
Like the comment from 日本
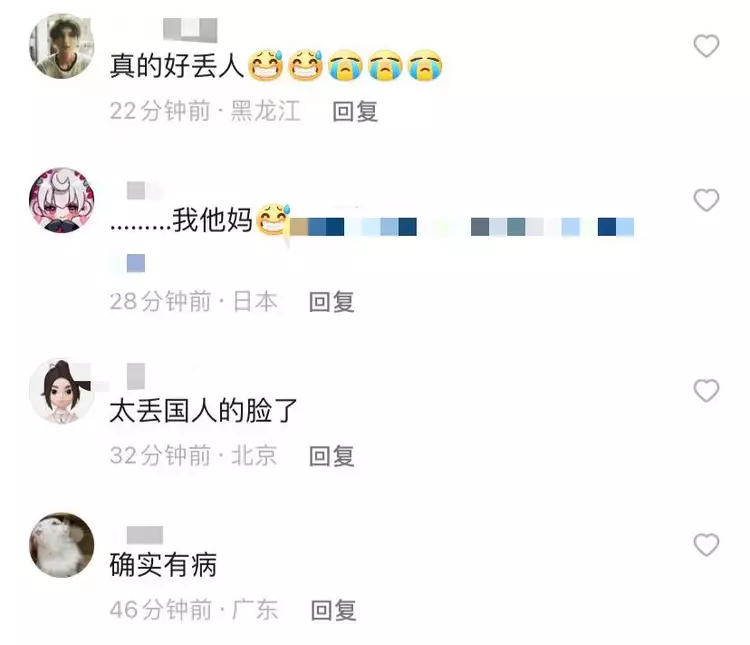pyautogui.click(x=706, y=200)
